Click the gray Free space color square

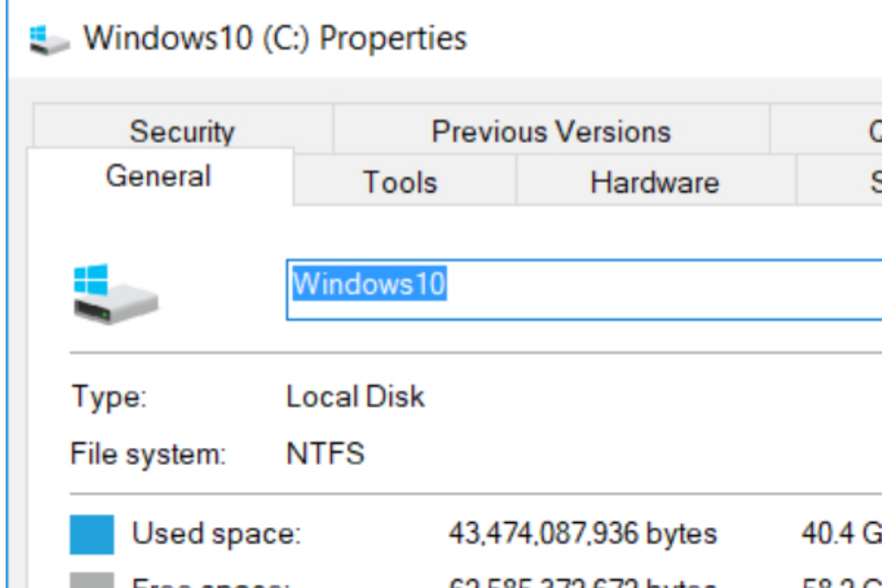pyautogui.click(x=92, y=579)
